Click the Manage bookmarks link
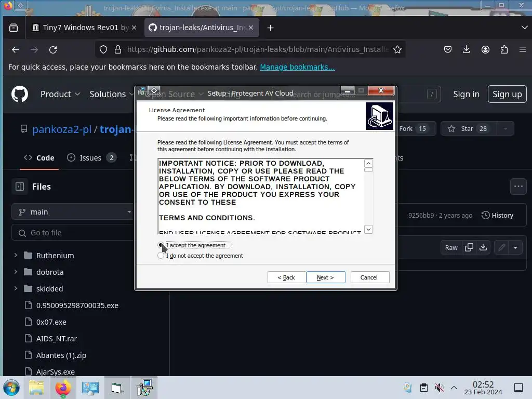Viewport: 532px width, 399px height. click(x=297, y=67)
